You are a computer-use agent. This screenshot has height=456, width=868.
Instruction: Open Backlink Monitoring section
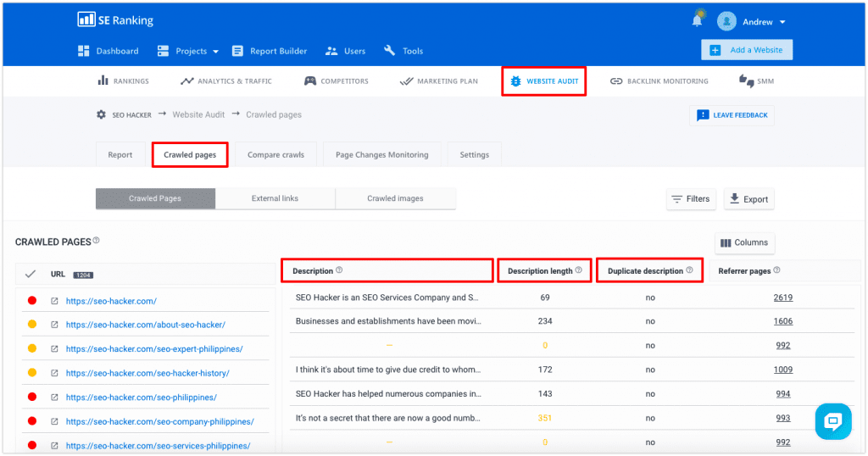[x=659, y=81]
